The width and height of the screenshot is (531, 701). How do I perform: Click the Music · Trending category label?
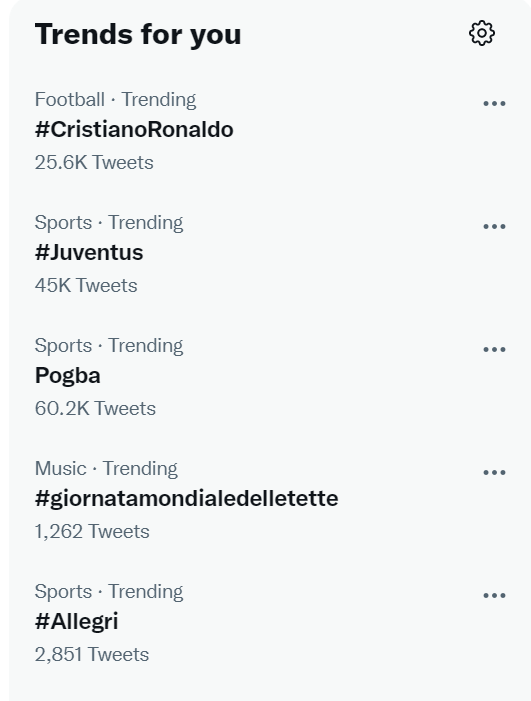106,469
